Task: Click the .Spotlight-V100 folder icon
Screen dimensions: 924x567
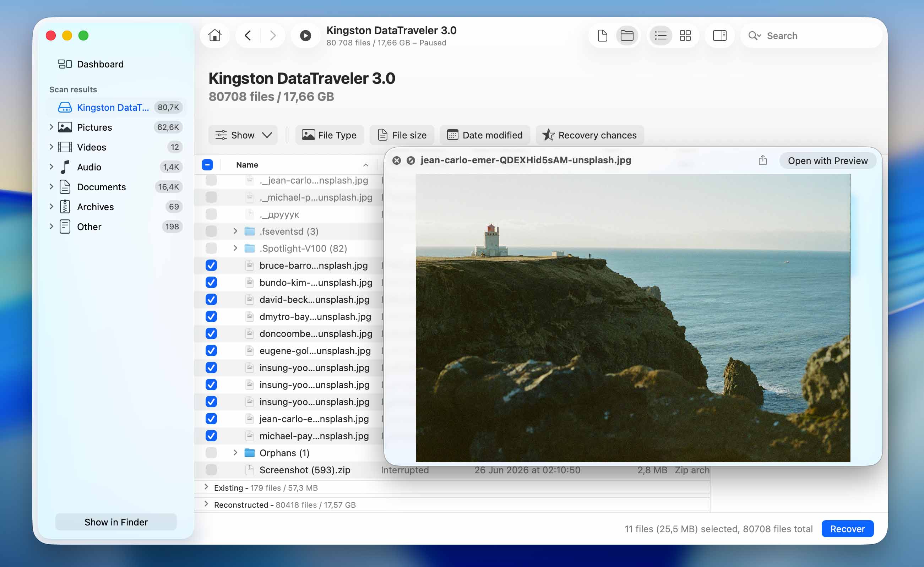Action: point(249,248)
